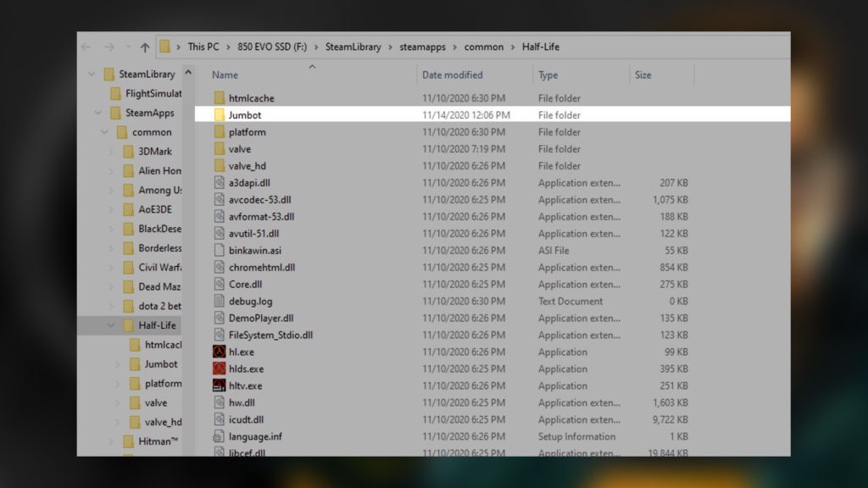This screenshot has height=488, width=868.
Task: Click the binkawin.asi file icon
Action: coord(220,250)
